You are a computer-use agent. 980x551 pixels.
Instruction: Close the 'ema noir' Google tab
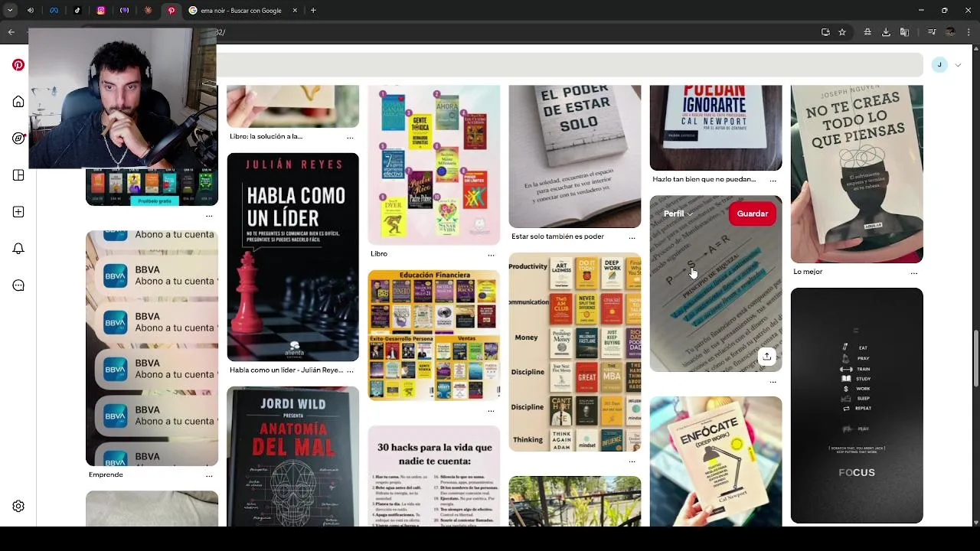point(295,11)
